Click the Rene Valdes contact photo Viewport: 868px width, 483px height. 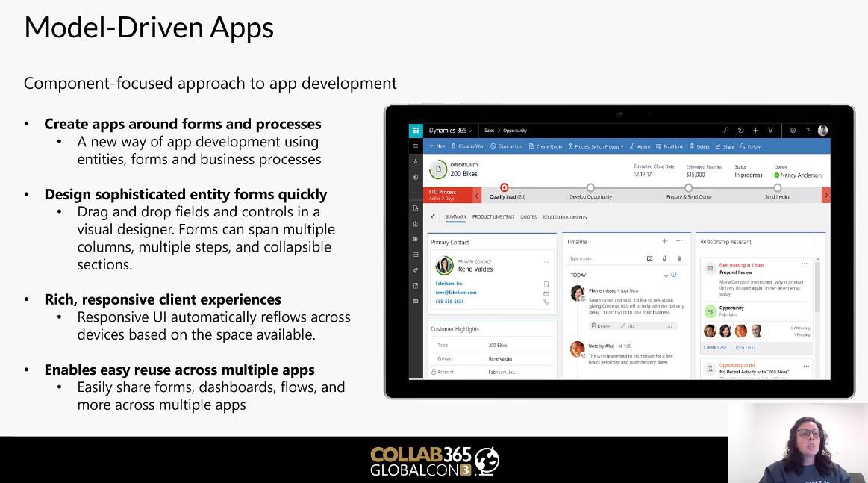click(444, 266)
